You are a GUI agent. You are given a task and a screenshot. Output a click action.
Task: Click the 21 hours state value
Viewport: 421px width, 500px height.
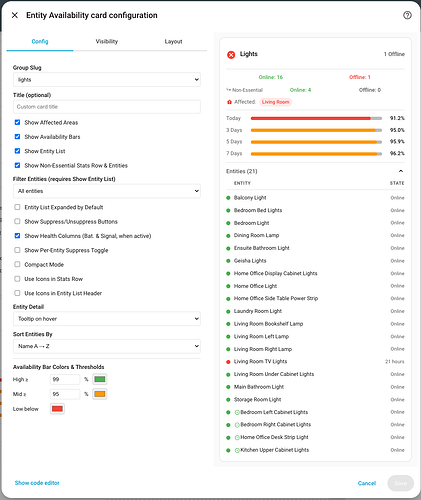click(395, 362)
